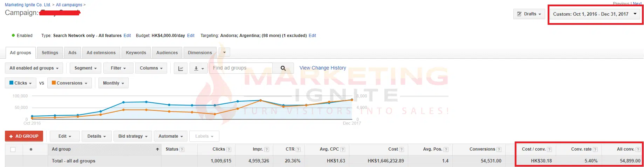This screenshot has width=644, height=167.
Task: Click the magnifier search button
Action: (283, 68)
